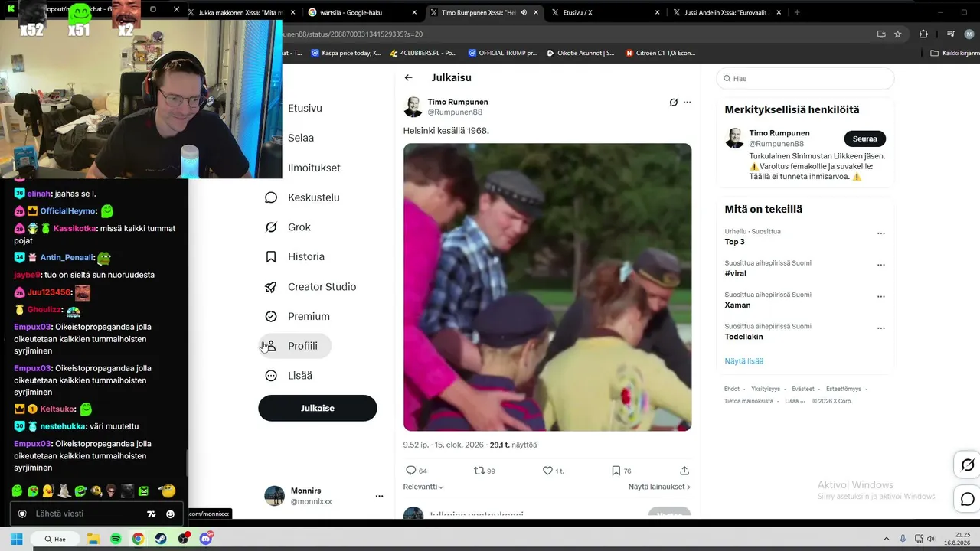The height and width of the screenshot is (551, 980).
Task: Open the Windows Start menu
Action: (x=16, y=539)
